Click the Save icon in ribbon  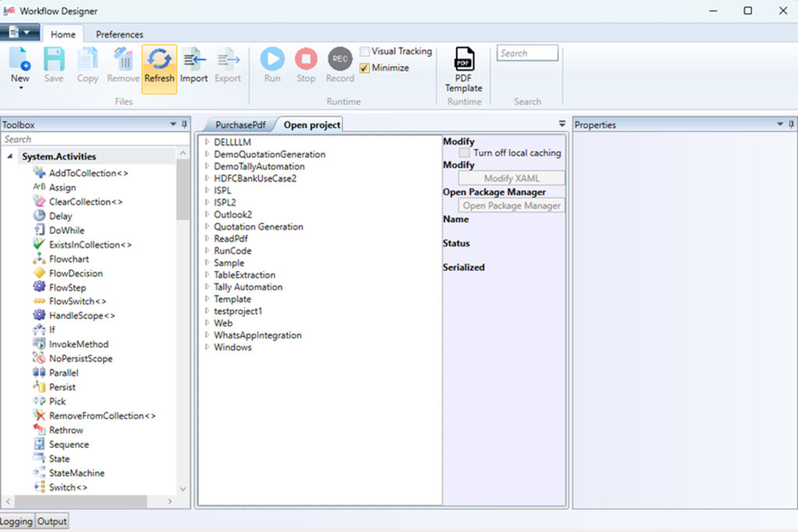coord(54,59)
